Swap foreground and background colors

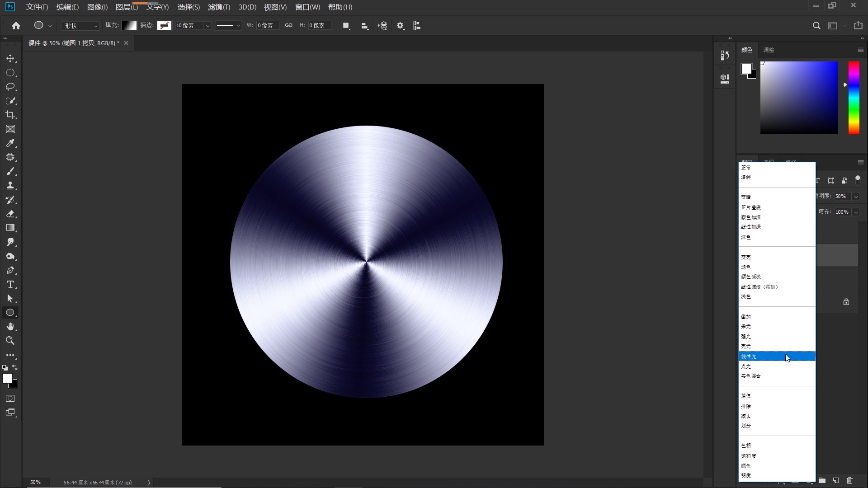[x=15, y=367]
